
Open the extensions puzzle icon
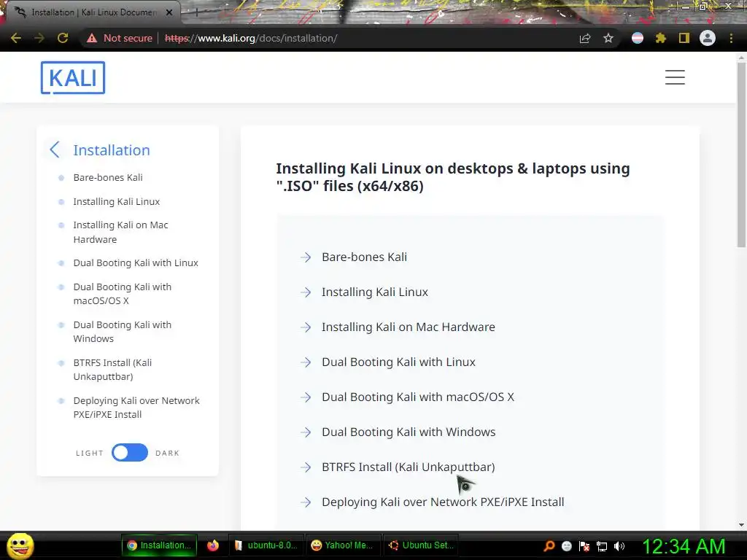tap(661, 38)
